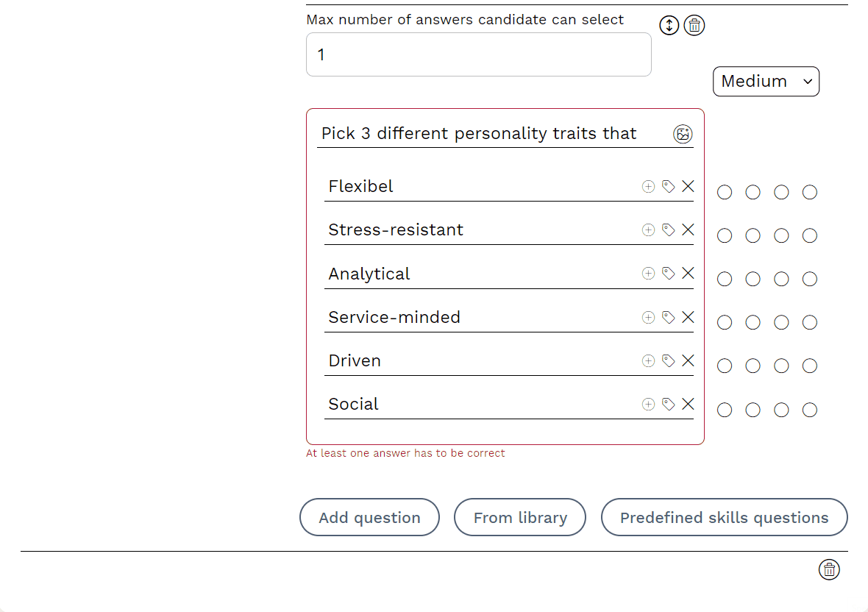Select the last radio button for Analytical
The width and height of the screenshot is (868, 612).
pos(810,280)
